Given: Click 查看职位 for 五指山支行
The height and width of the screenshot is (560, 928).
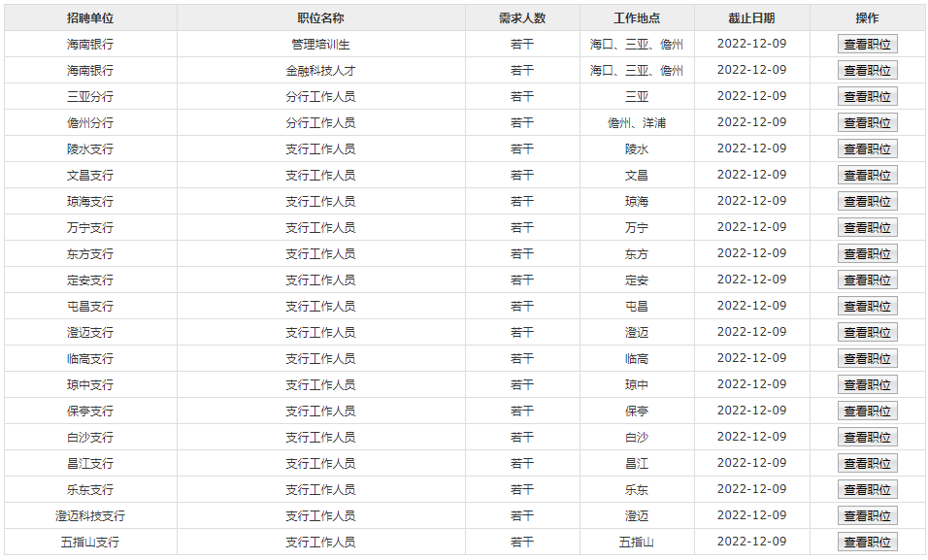Looking at the screenshot, I should (867, 542).
